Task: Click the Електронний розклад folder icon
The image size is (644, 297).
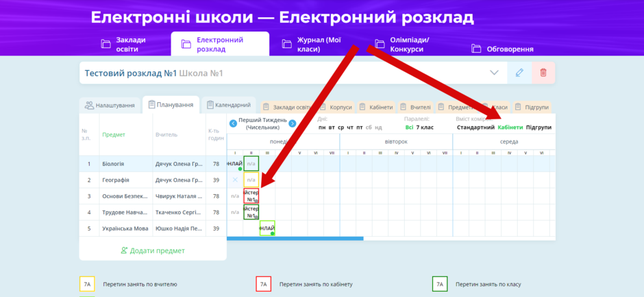Action: click(186, 44)
